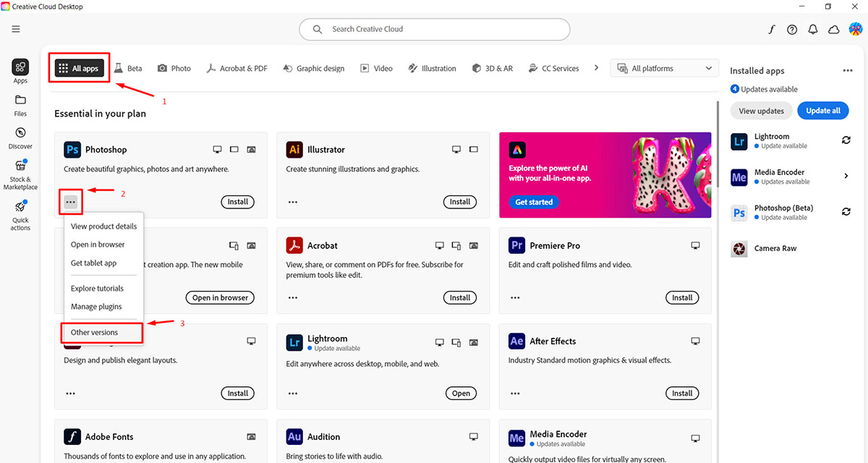
Task: Click the Audition app icon
Action: [294, 437]
